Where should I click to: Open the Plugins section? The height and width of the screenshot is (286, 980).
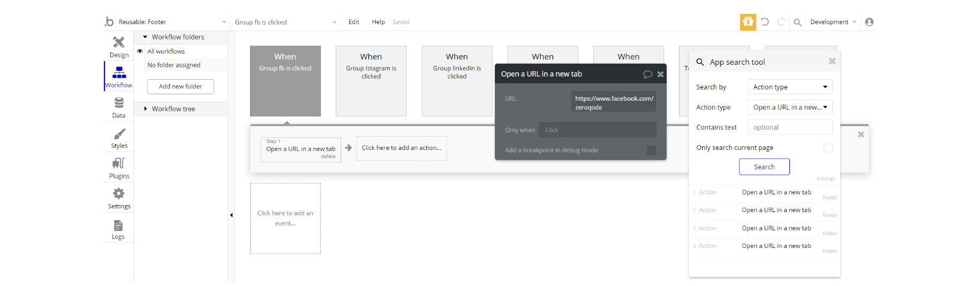click(119, 168)
